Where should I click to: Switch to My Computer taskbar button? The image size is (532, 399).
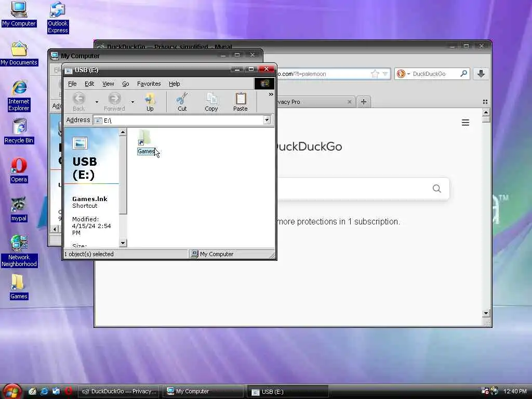click(x=203, y=391)
